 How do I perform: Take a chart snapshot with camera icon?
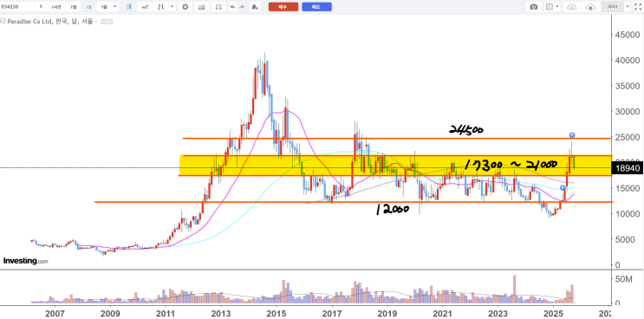click(x=534, y=7)
